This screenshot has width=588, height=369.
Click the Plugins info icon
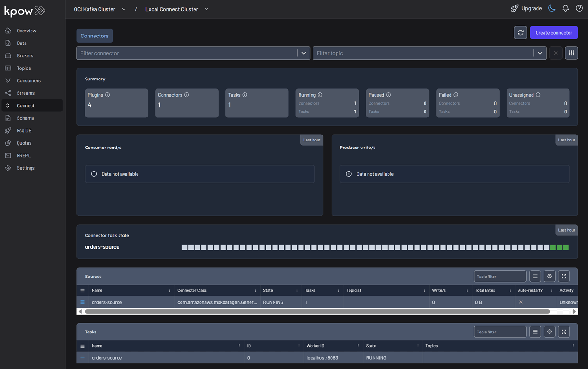[107, 95]
